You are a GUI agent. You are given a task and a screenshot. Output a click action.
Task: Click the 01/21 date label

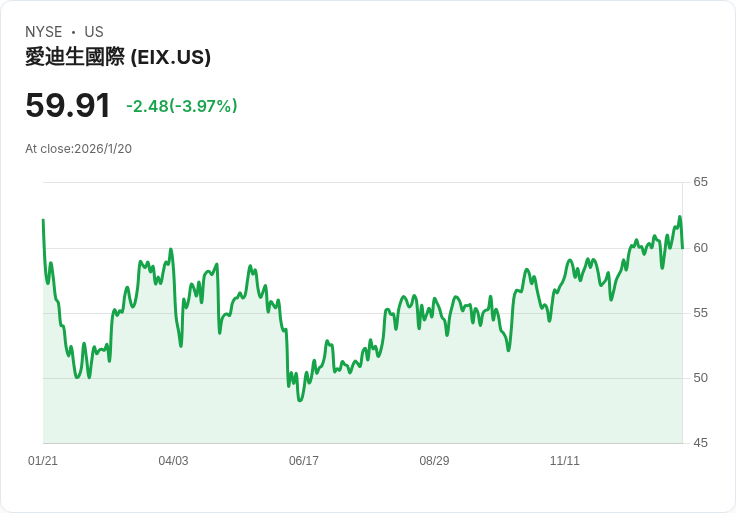tap(43, 461)
